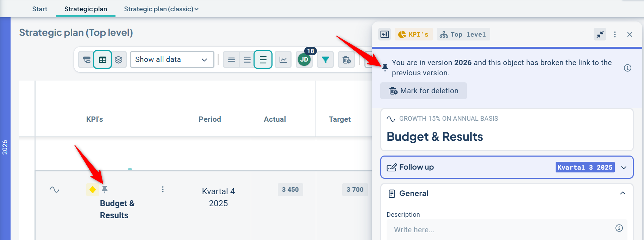Collapse the General section

pos(623,193)
